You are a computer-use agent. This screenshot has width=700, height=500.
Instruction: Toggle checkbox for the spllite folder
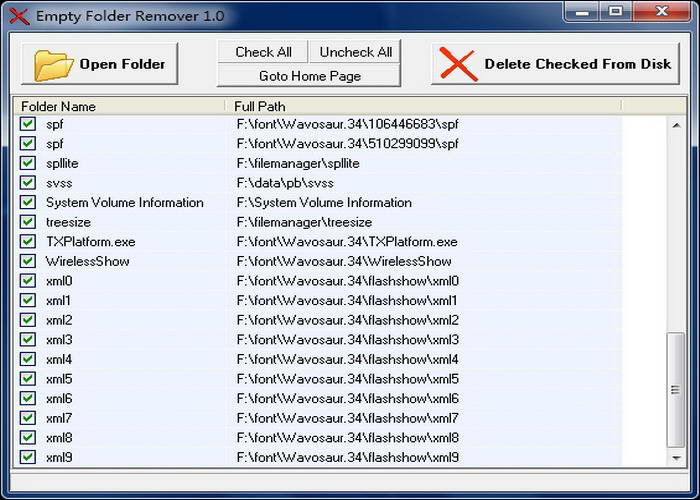coord(28,163)
